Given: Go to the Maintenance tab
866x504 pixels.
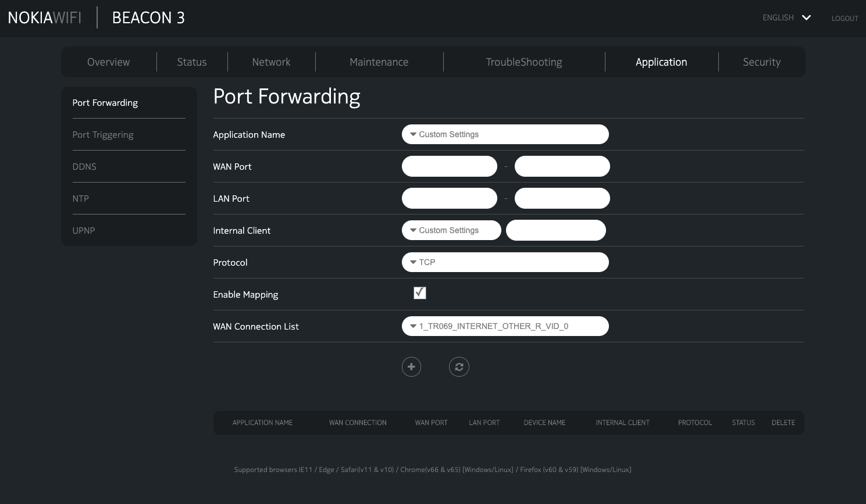Looking at the screenshot, I should click(x=379, y=62).
